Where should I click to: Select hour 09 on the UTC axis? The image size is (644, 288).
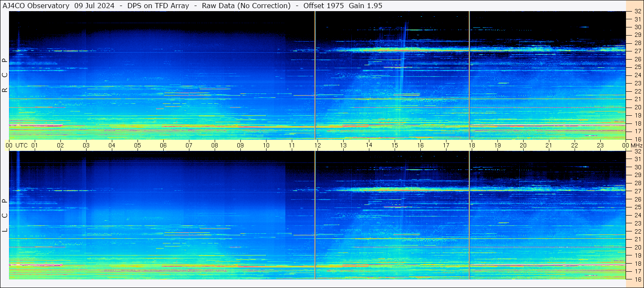click(240, 145)
